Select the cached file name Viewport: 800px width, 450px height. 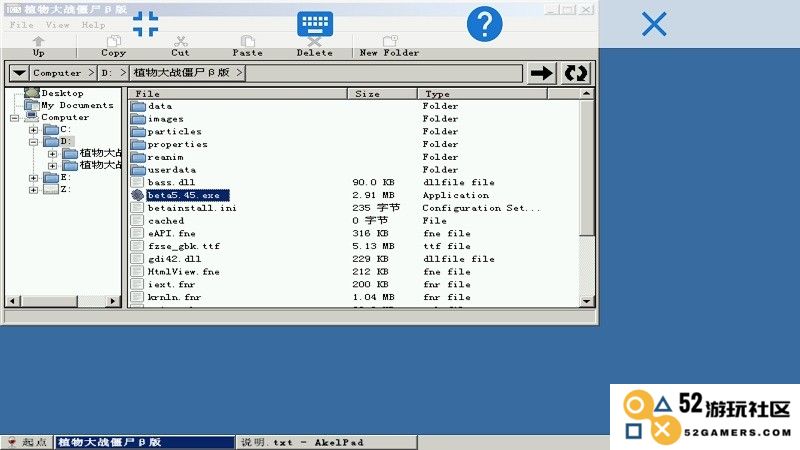pyautogui.click(x=166, y=221)
